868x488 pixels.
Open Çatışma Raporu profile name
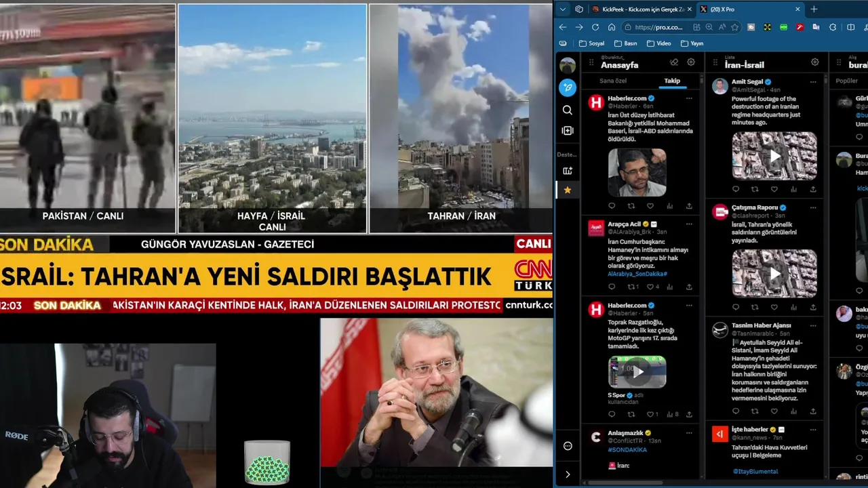754,207
